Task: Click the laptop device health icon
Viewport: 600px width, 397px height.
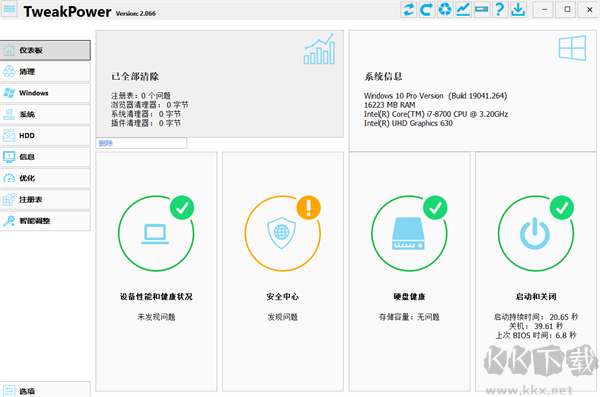Action: (x=155, y=234)
